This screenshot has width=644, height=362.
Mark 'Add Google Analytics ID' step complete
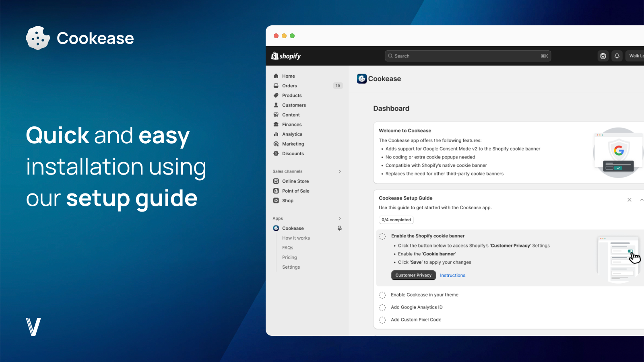pos(382,307)
